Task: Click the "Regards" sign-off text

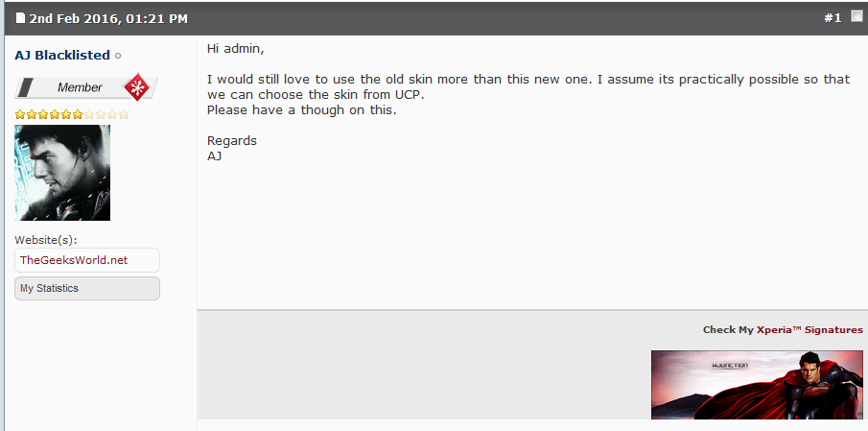Action: [x=232, y=141]
